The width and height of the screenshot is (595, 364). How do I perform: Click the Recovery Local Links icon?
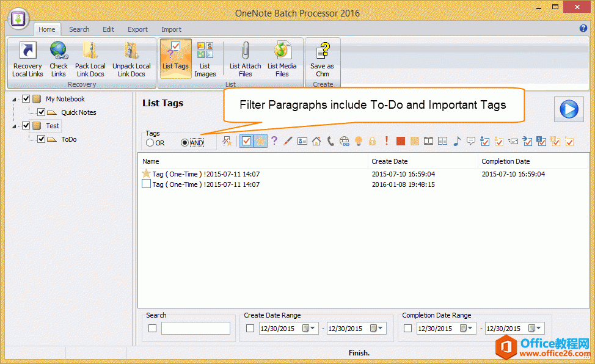(27, 51)
